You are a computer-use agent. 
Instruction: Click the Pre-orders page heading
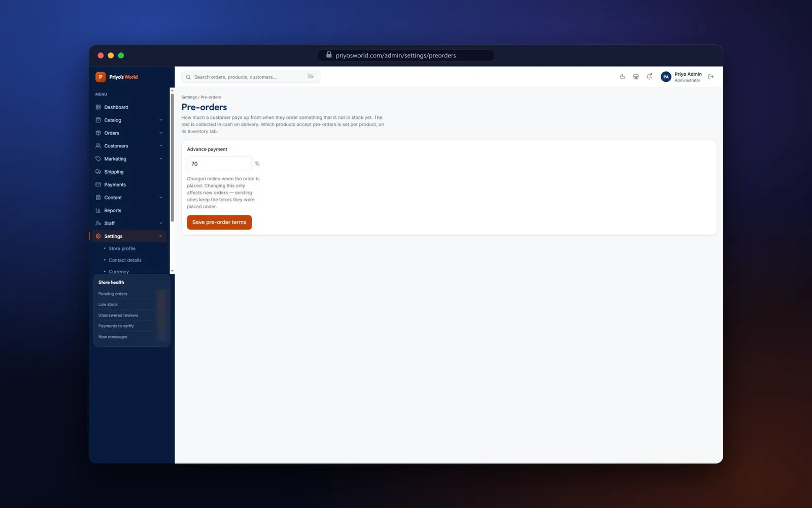[x=204, y=107]
